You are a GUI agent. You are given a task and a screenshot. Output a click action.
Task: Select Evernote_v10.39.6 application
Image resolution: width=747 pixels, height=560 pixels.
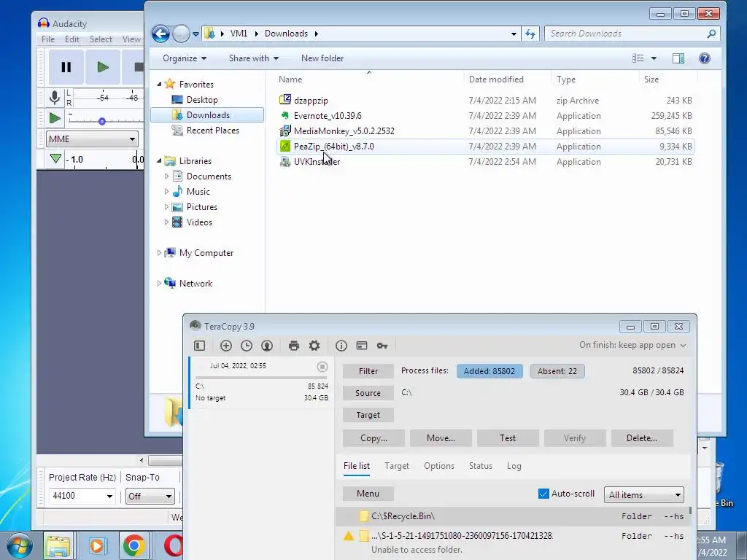(x=485, y=116)
